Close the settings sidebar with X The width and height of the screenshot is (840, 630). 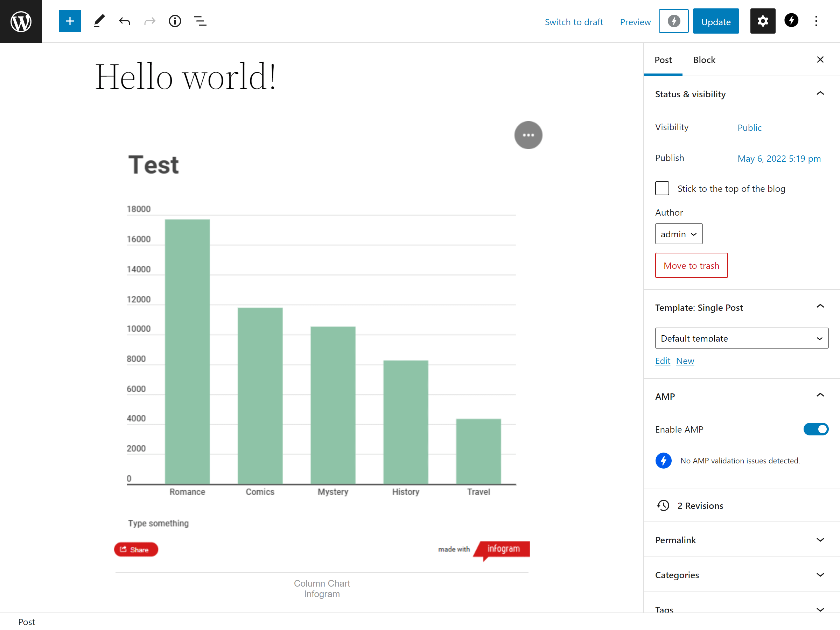[820, 59]
